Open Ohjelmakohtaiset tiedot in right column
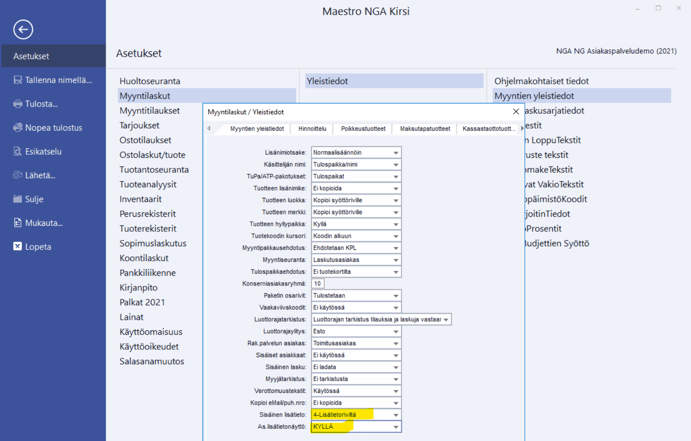This screenshot has width=691, height=441. click(x=541, y=81)
